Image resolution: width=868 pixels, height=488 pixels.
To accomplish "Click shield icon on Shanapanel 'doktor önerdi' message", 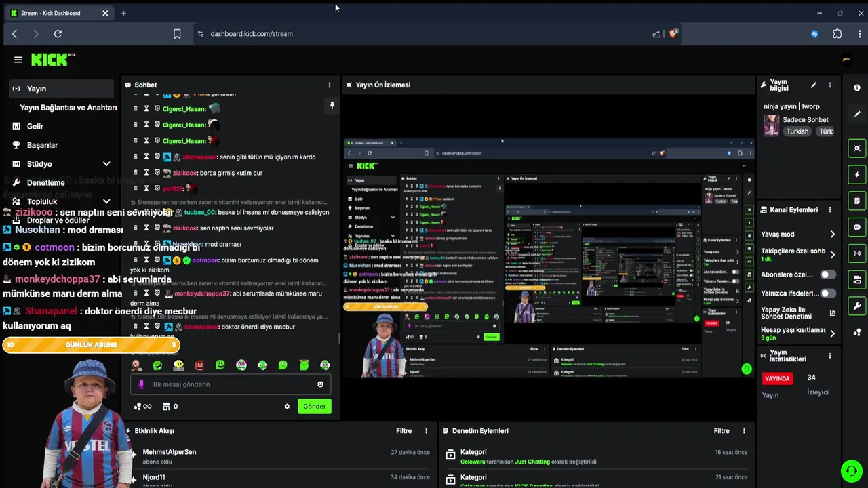I will 157,327.
